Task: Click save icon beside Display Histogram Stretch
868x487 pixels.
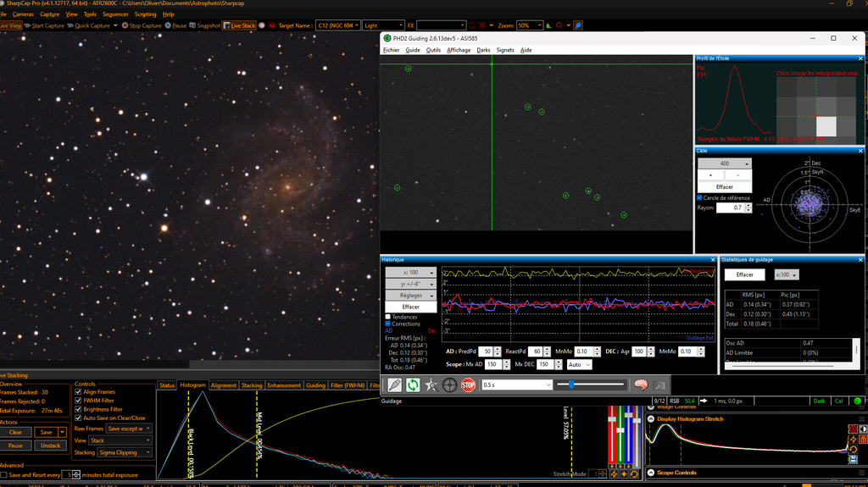Action: tap(853, 459)
